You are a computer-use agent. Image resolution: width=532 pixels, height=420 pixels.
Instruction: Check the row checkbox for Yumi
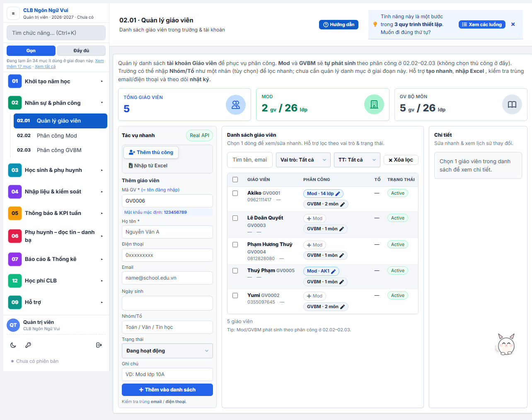click(x=235, y=295)
